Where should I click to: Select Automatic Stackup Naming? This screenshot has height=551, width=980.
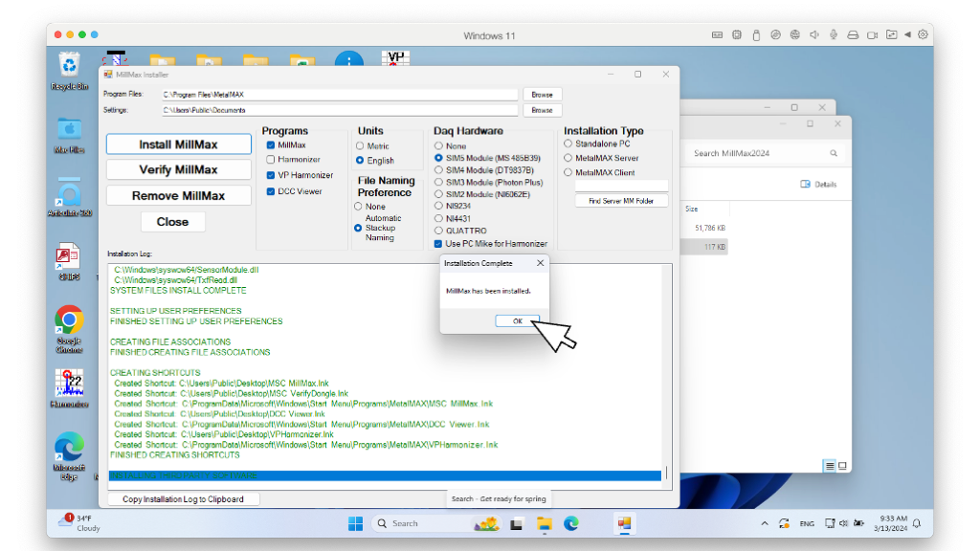[x=358, y=228]
